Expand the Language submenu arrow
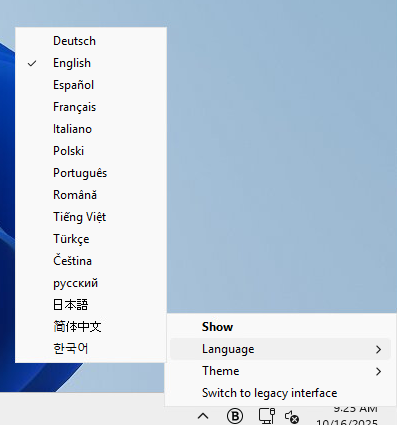This screenshot has width=397, height=425. coord(378,349)
